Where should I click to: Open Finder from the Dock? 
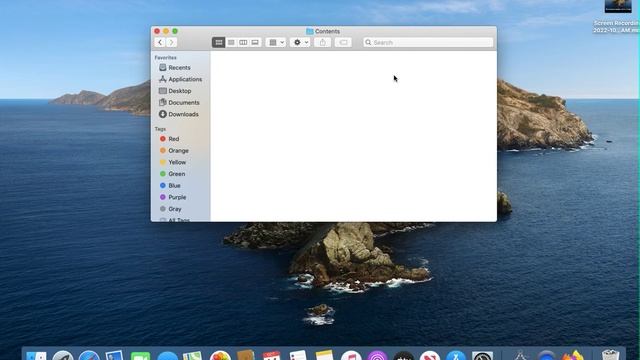(x=36, y=356)
